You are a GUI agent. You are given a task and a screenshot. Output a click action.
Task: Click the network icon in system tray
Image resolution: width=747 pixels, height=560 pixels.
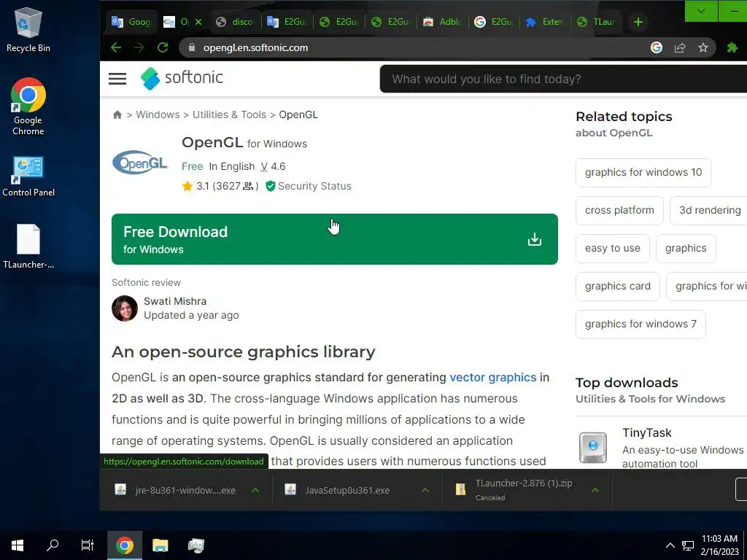coord(687,545)
